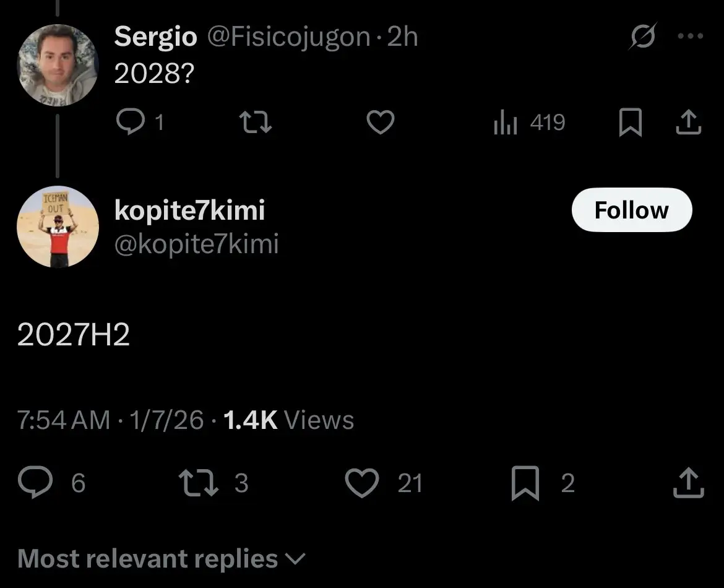Bookmark Sergio's tweet
This screenshot has height=588, width=724.
(630, 123)
